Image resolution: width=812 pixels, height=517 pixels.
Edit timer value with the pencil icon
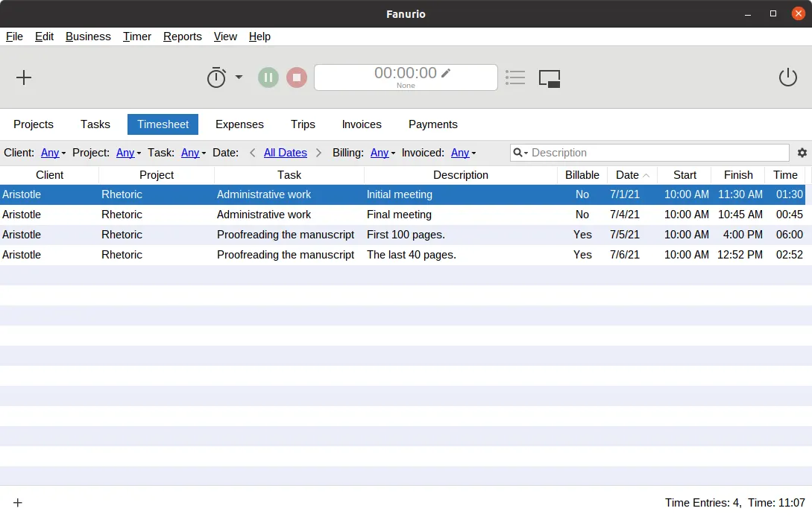pyautogui.click(x=446, y=73)
